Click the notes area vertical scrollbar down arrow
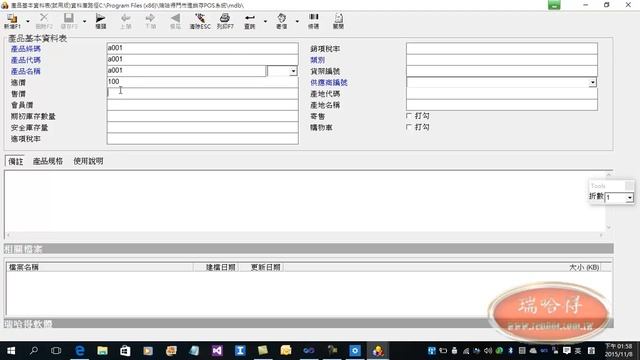This screenshot has height=360, width=640. click(x=609, y=227)
